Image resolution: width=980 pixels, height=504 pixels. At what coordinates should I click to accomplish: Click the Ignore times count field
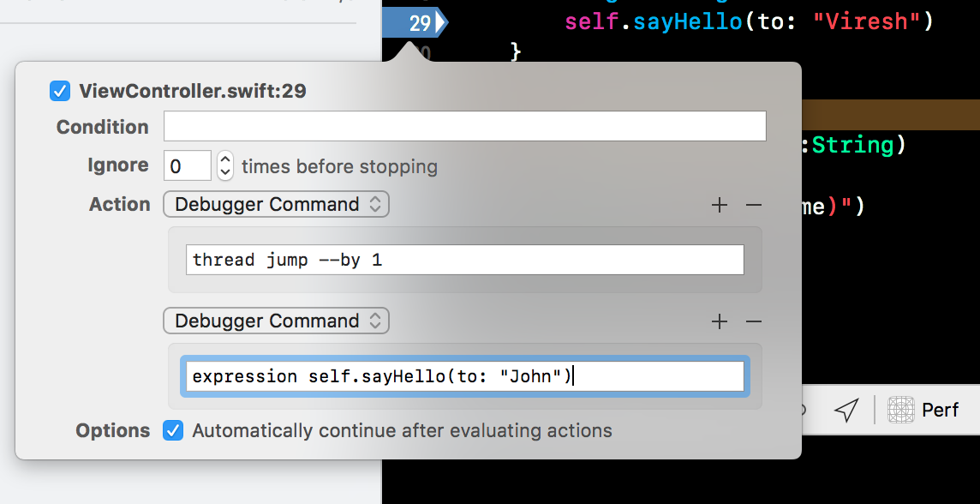point(187,165)
